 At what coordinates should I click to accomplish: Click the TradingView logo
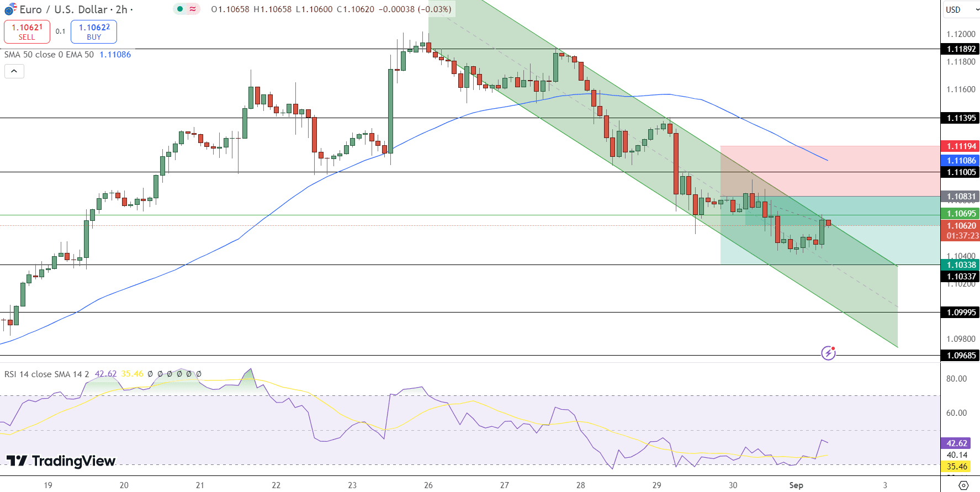pyautogui.click(x=61, y=461)
